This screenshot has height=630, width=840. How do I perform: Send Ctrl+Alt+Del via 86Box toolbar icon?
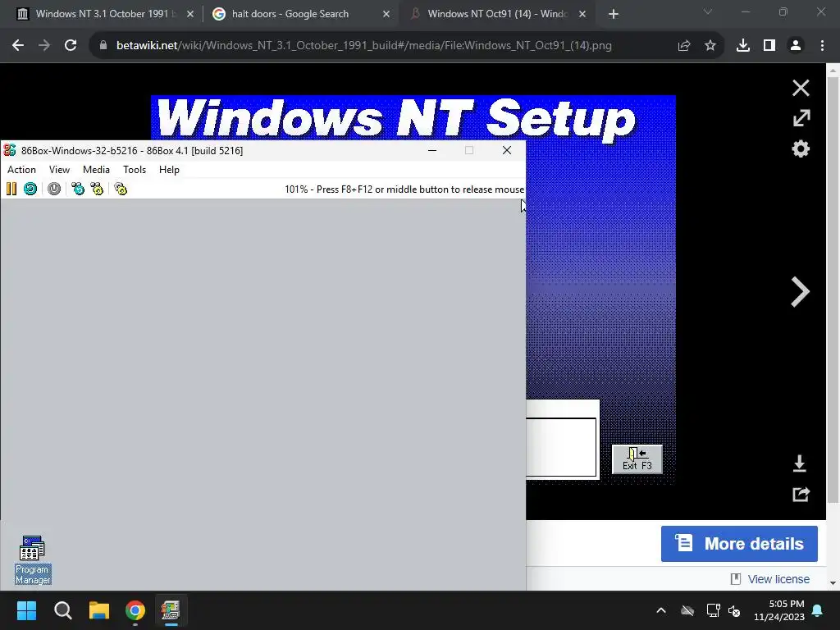tap(78, 189)
